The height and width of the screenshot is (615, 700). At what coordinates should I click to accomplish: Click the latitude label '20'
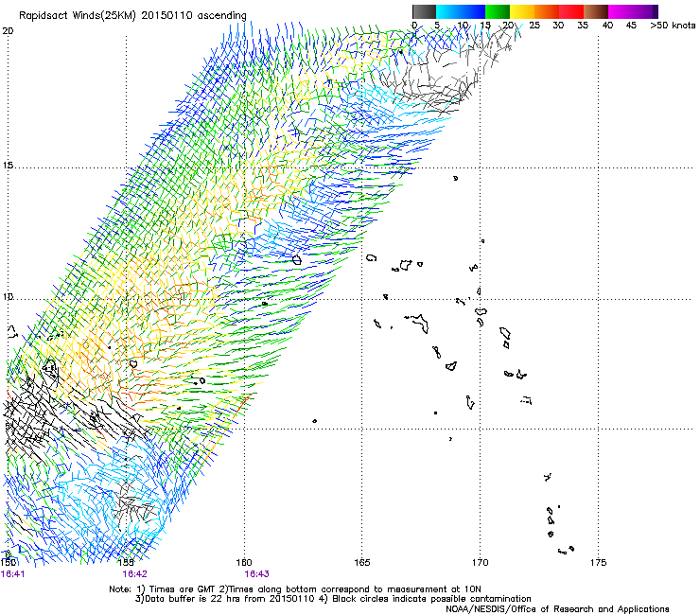coord(8,31)
